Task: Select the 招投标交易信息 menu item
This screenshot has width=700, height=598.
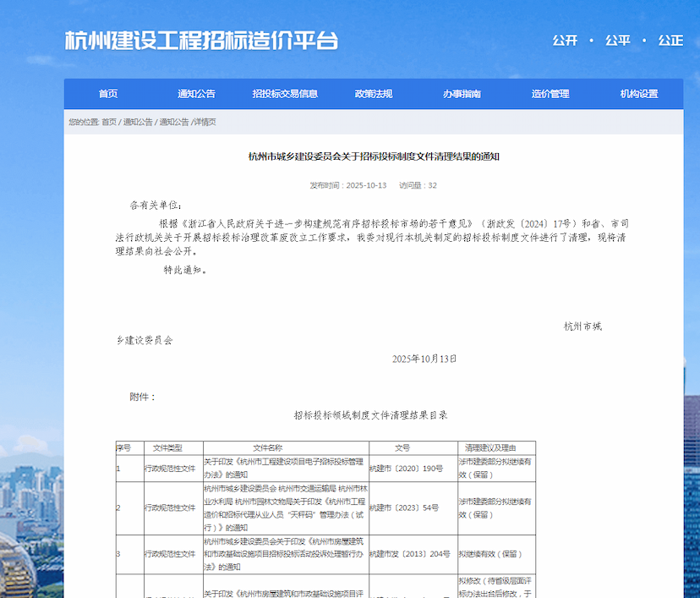Action: (285, 94)
